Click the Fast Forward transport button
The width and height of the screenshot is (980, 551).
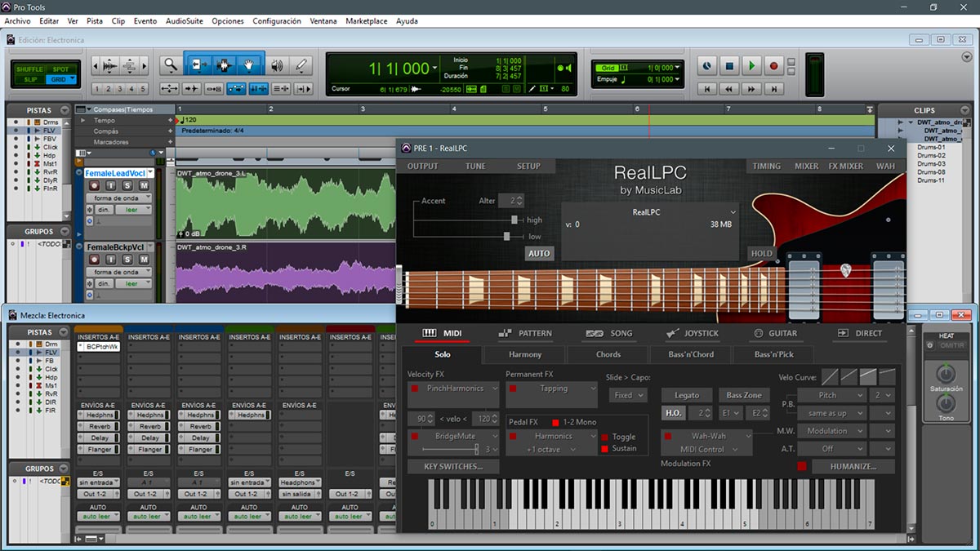751,88
